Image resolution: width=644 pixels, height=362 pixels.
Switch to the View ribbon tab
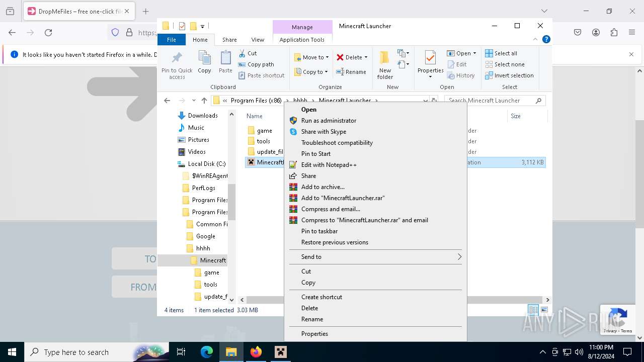point(258,40)
